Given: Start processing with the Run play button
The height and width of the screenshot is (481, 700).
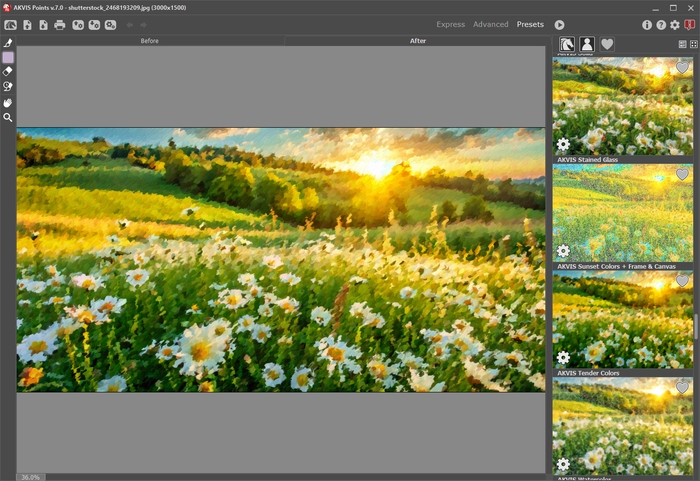Looking at the screenshot, I should click(559, 25).
